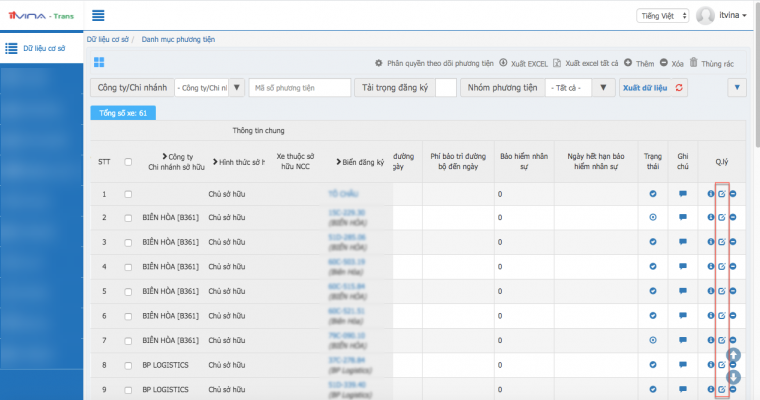Click the scroll-to-top arrow button

pos(733,355)
